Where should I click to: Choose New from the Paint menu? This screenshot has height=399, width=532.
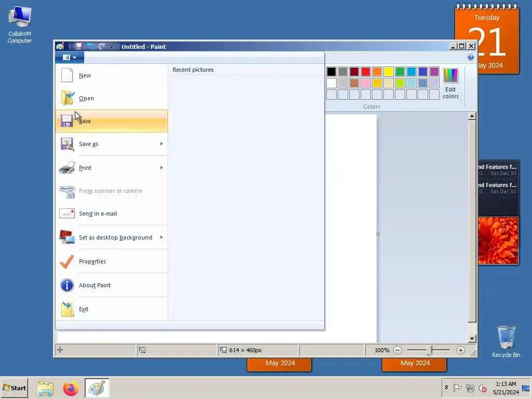click(x=112, y=75)
